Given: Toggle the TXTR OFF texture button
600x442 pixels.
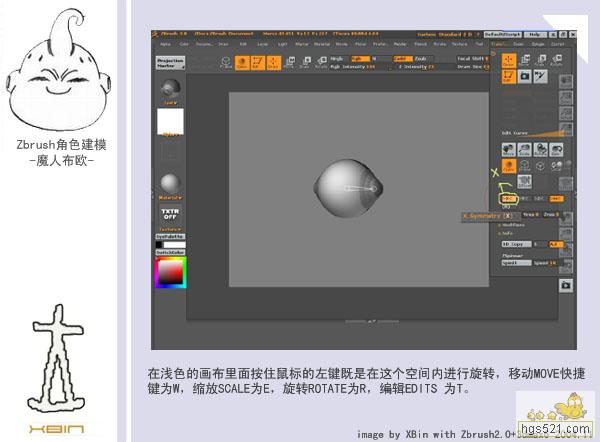Looking at the screenshot, I should tap(170, 214).
